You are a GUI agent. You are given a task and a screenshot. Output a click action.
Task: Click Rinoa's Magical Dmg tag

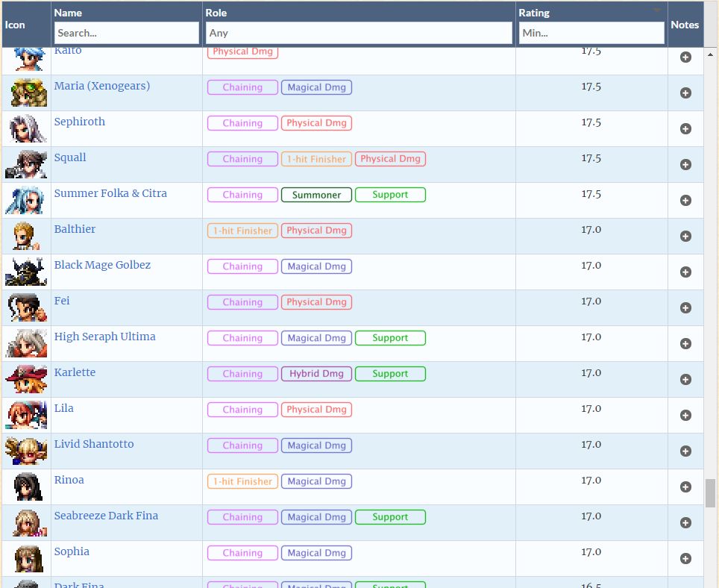pos(316,481)
